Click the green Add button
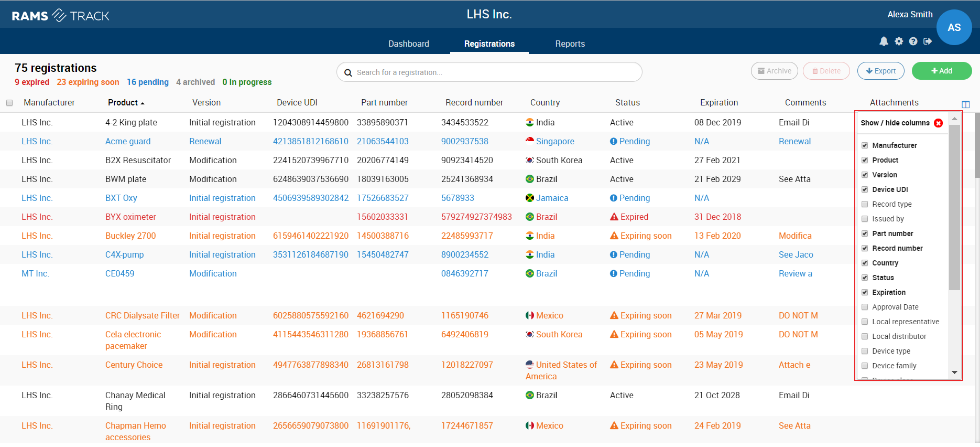980x447 pixels. pos(942,71)
